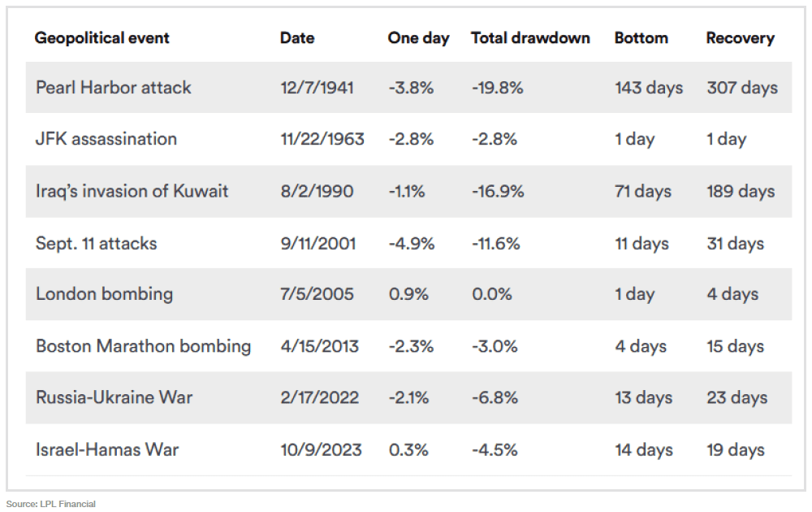Select the JFK assassination row label

click(106, 139)
